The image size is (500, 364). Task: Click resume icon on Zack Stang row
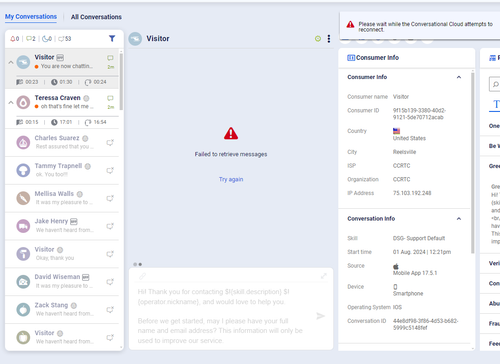(x=110, y=310)
